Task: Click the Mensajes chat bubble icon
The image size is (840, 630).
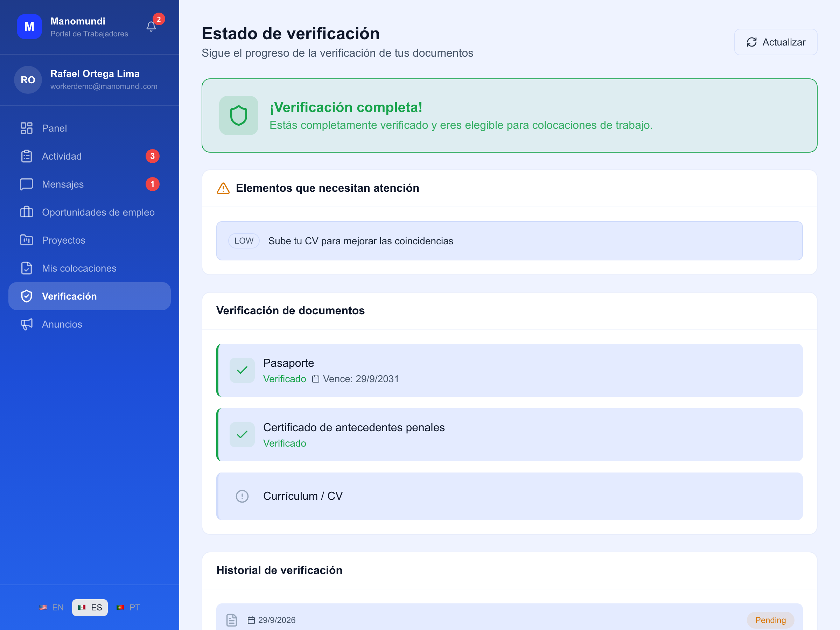Action: pos(27,184)
